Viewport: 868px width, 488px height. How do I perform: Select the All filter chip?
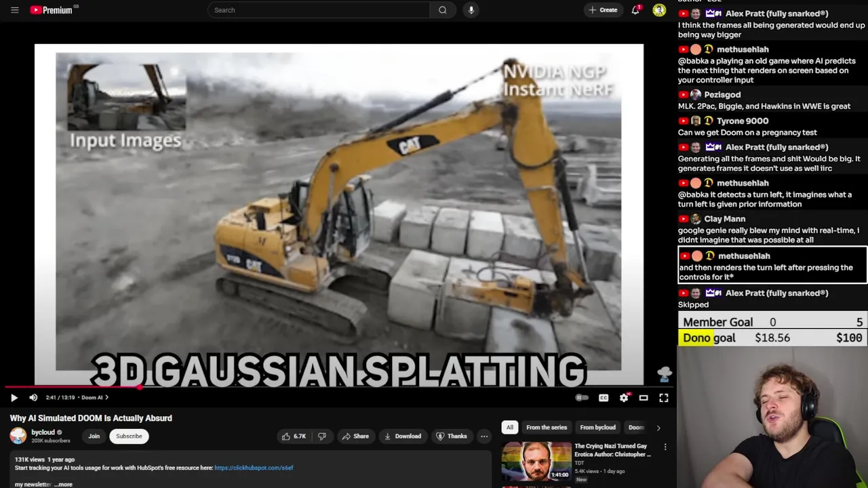510,428
